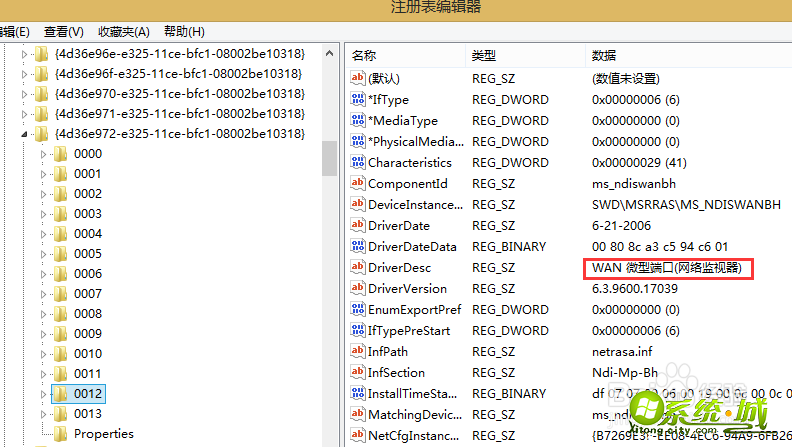Click the data value 'ms_ndiswanbh'
The width and height of the screenshot is (792, 447).
[x=633, y=184]
